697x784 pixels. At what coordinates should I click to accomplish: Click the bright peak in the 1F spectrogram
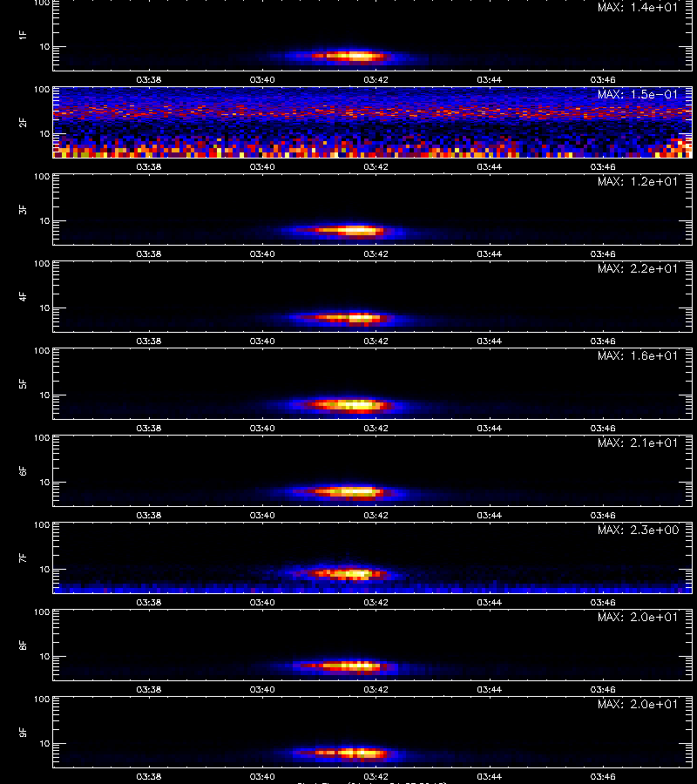point(357,57)
